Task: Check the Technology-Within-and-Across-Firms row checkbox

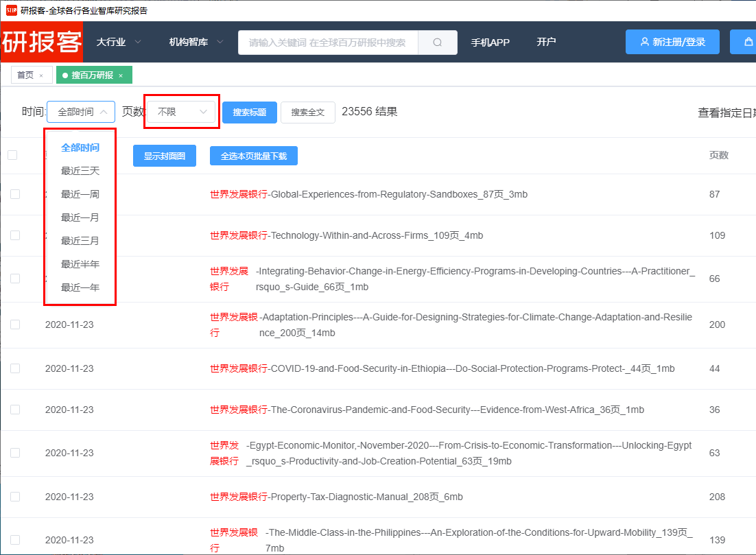Action: click(x=15, y=235)
